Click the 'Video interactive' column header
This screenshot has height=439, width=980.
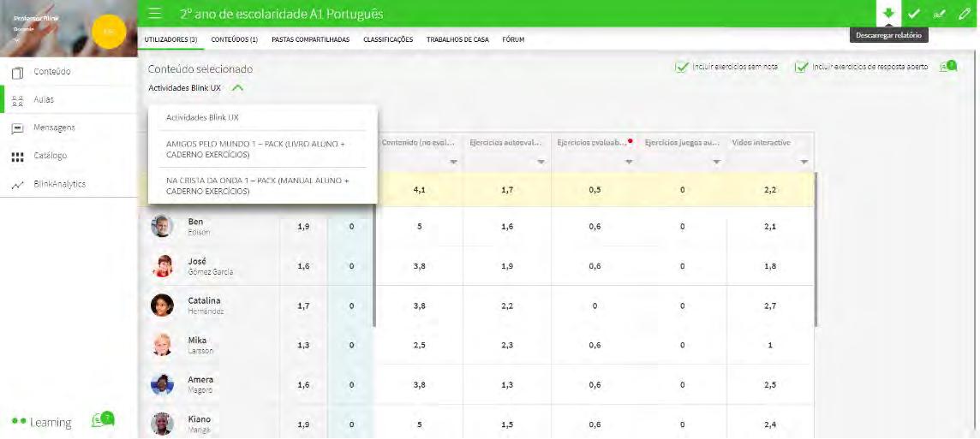761,143
